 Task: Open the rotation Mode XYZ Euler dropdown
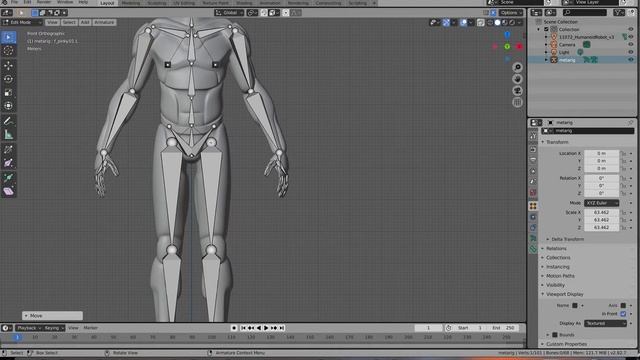pos(602,203)
